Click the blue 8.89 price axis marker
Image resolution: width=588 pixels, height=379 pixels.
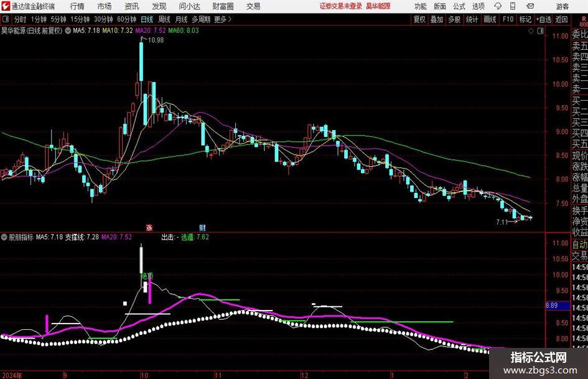pos(556,306)
